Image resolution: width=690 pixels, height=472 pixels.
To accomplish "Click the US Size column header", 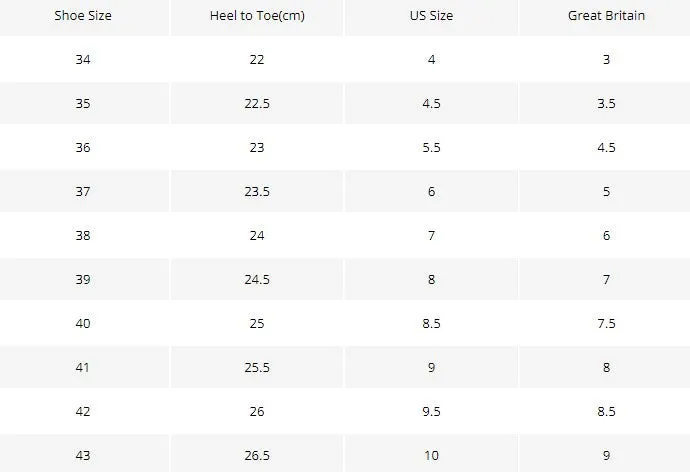I will [431, 15].
